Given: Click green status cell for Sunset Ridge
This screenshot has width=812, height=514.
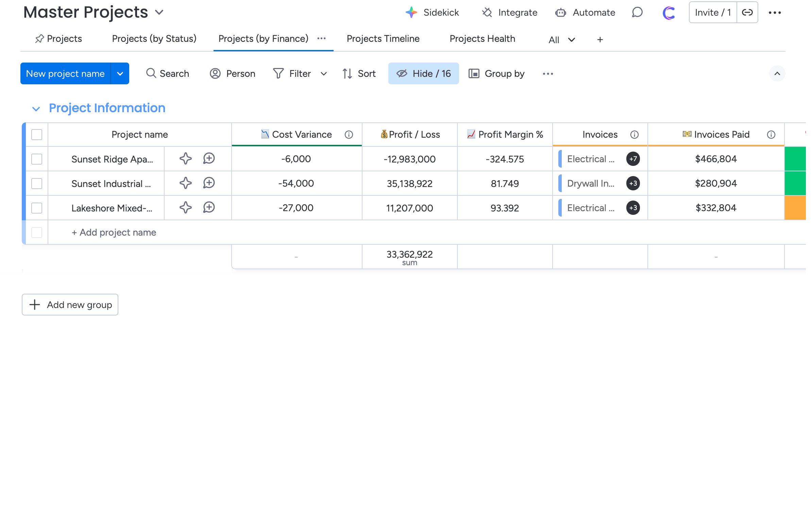Looking at the screenshot, I should coord(795,159).
